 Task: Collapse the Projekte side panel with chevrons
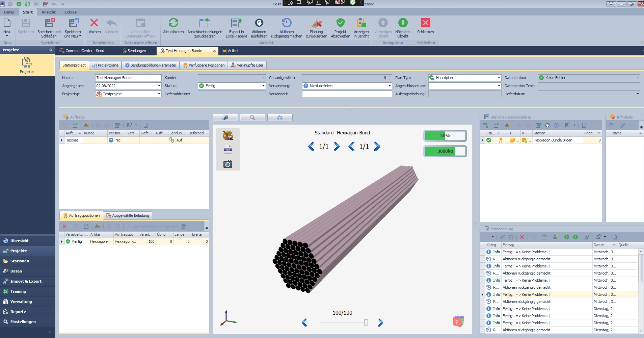(x=51, y=50)
